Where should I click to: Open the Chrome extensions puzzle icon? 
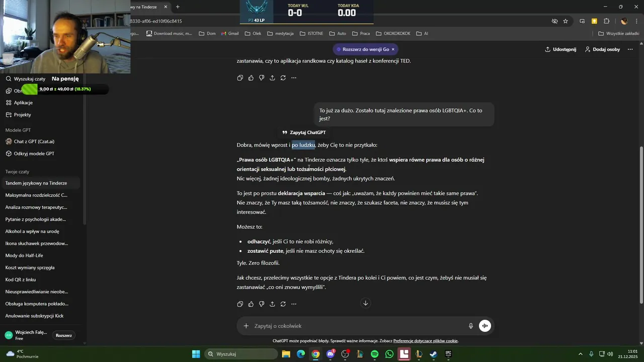click(x=607, y=21)
